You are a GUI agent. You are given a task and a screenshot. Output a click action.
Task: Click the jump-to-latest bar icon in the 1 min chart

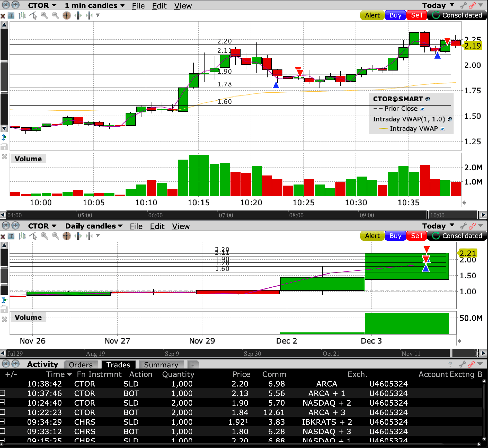point(89,16)
